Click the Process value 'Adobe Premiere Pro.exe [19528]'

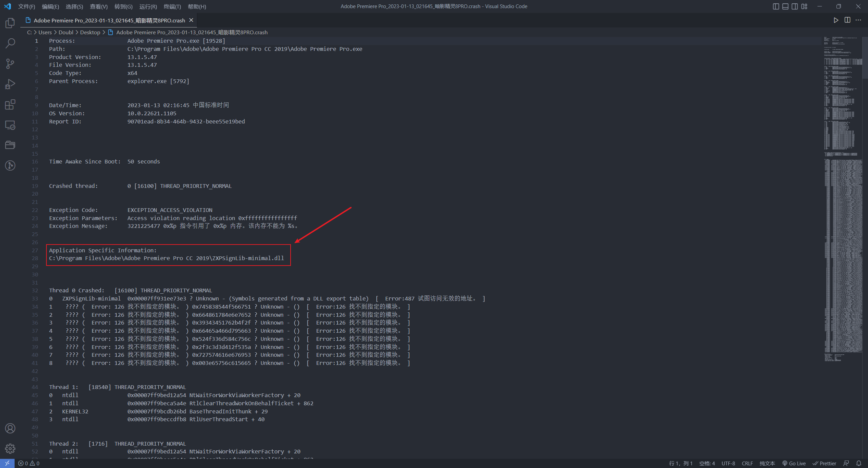click(x=176, y=41)
